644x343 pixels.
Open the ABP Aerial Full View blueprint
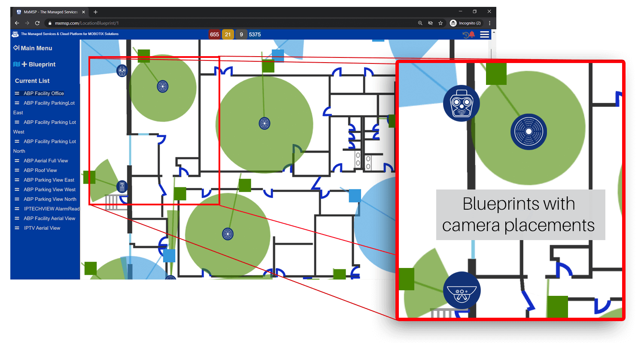pos(46,160)
